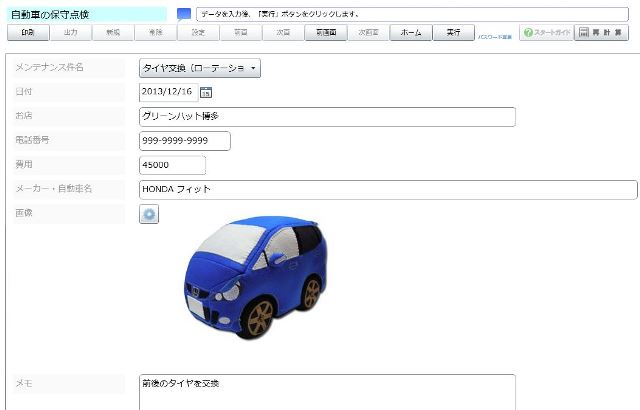Click the 印刷 toolbar button

(27, 33)
